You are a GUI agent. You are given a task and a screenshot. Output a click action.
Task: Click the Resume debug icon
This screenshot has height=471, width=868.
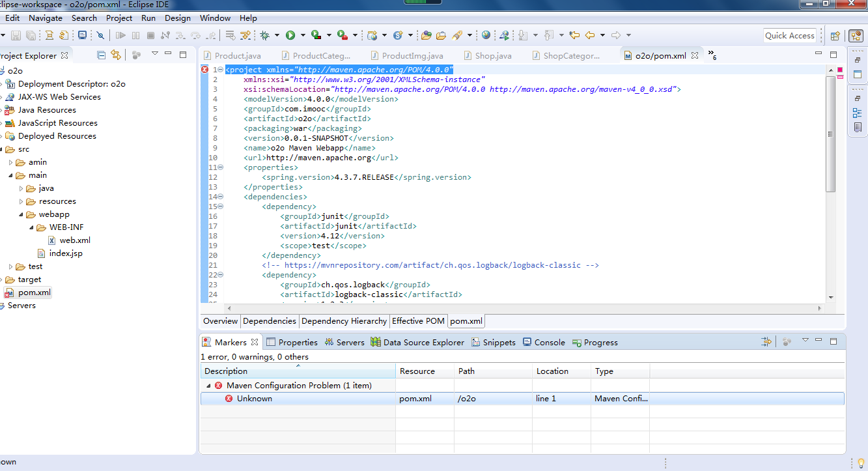120,35
